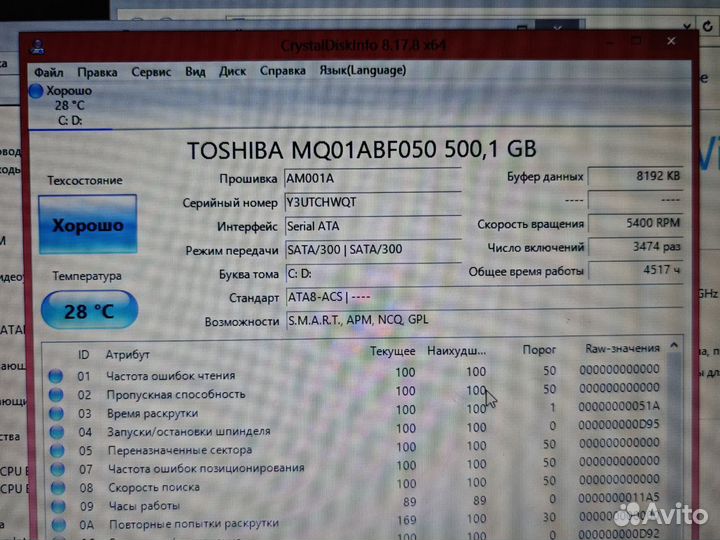The width and height of the screenshot is (720, 540).
Task: Click the Возможности field S.M.A.R.T., APM, NCQ, GPL
Action: (x=484, y=320)
